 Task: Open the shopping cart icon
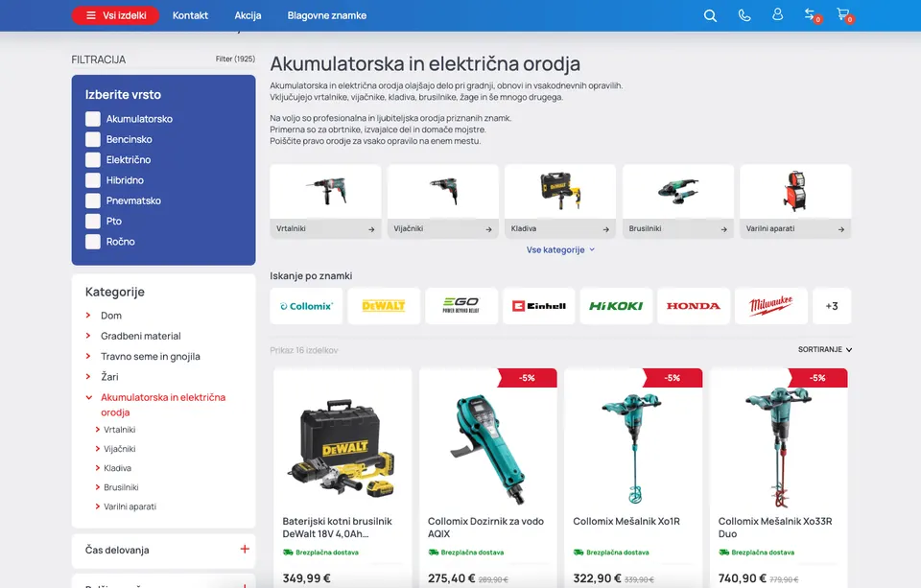(843, 14)
